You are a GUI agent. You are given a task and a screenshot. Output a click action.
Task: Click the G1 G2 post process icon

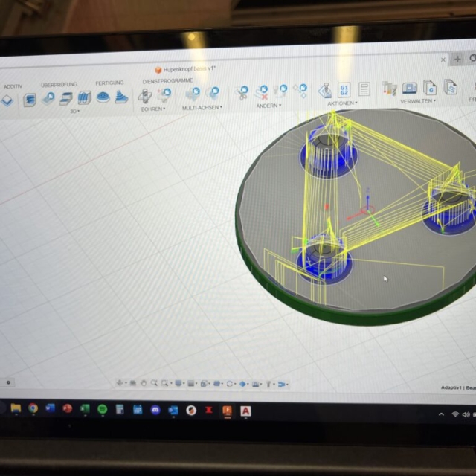click(344, 90)
